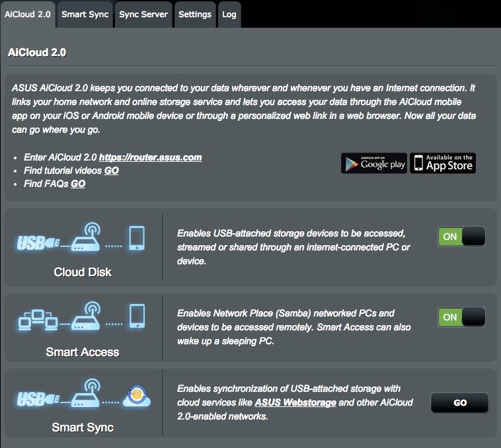Open the ASUS Webstorage link

(x=295, y=402)
